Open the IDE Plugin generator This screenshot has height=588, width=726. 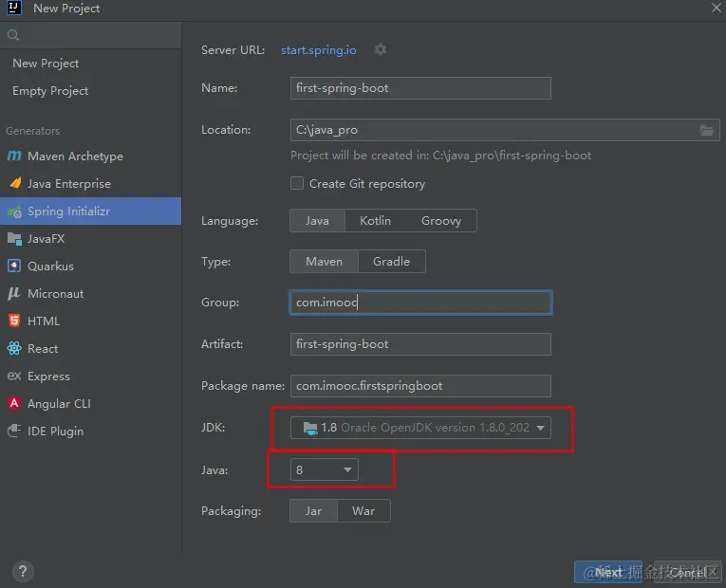coord(55,432)
